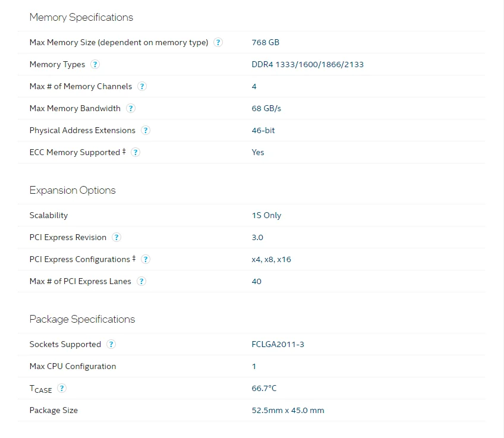Screen dimensions: 504x438
Task: Click the Package Specifications heading
Action: [x=82, y=319]
